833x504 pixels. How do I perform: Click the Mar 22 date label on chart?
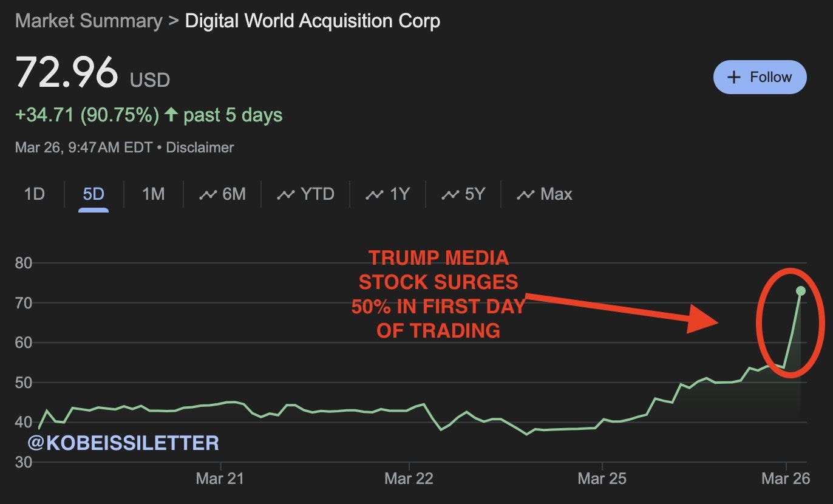coord(409,478)
